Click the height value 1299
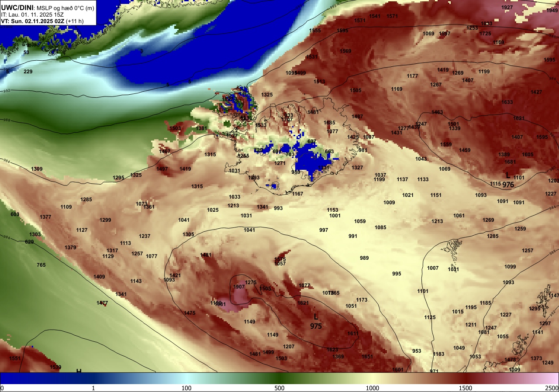This screenshot has height=392, width=559. [105, 220]
